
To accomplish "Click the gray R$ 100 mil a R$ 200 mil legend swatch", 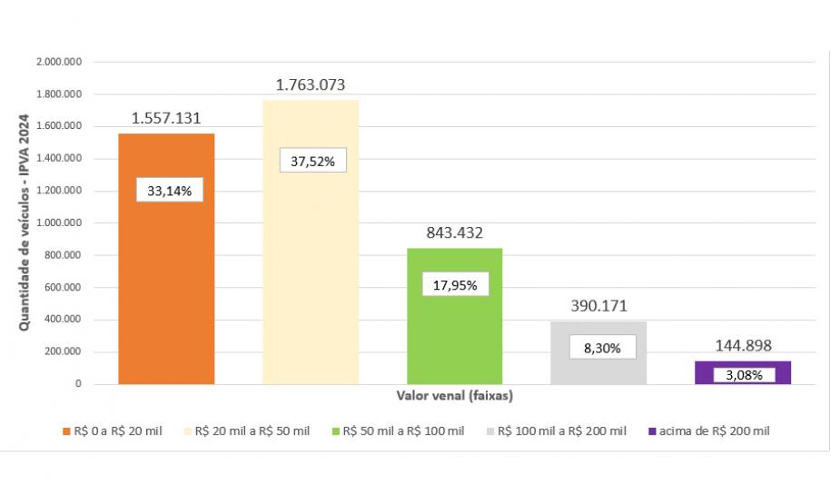I will [x=491, y=430].
